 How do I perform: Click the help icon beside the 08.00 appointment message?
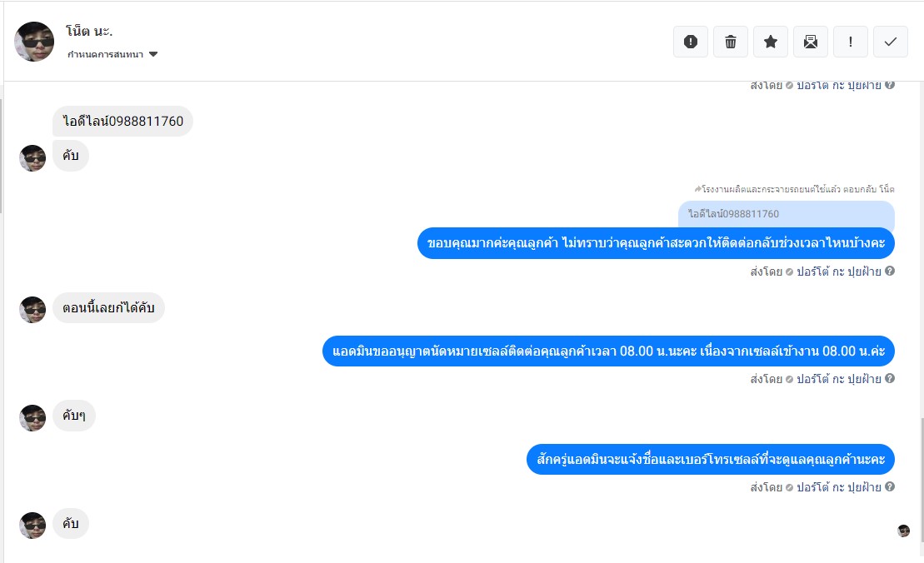[x=890, y=378]
